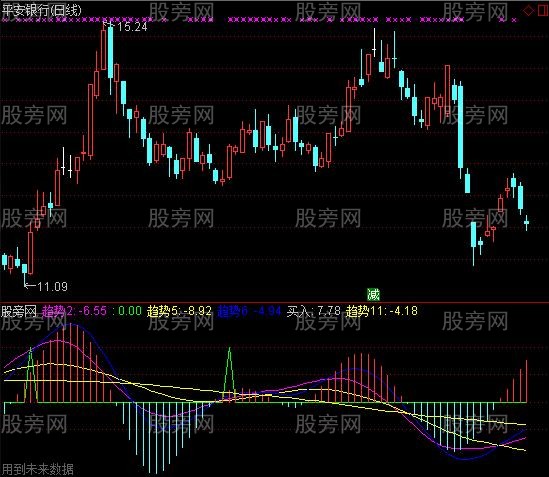Click the 用到未来数据 notice at bottom left
Viewport: 549px width, 477px height.
click(x=37, y=469)
